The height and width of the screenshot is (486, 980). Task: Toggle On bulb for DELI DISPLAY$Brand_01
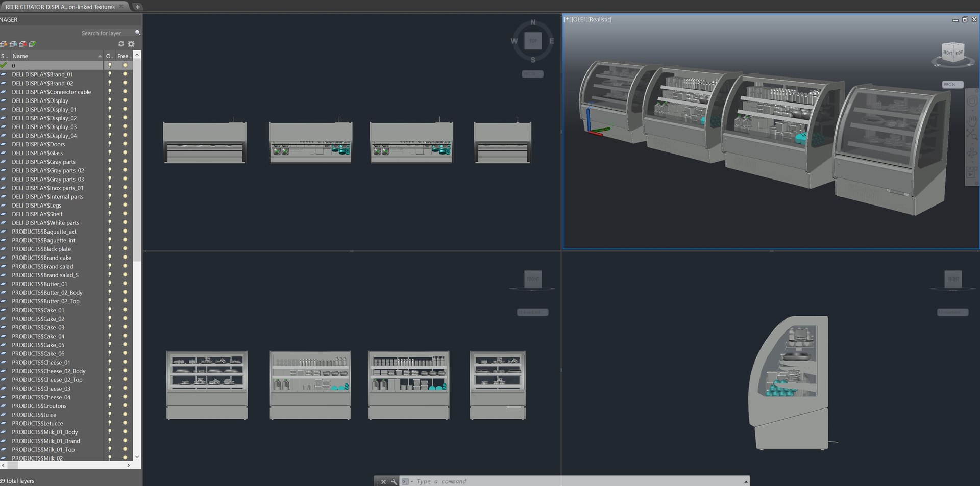pos(109,74)
